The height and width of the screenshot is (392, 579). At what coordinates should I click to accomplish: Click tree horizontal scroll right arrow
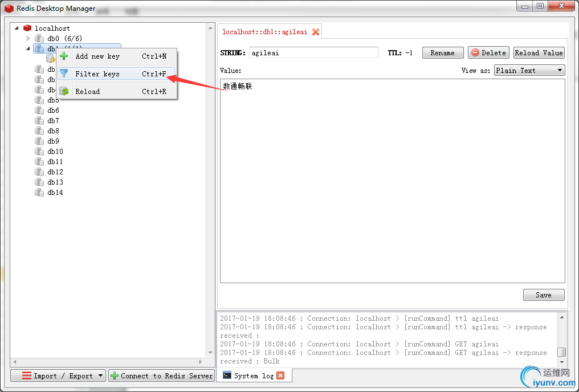click(x=201, y=362)
